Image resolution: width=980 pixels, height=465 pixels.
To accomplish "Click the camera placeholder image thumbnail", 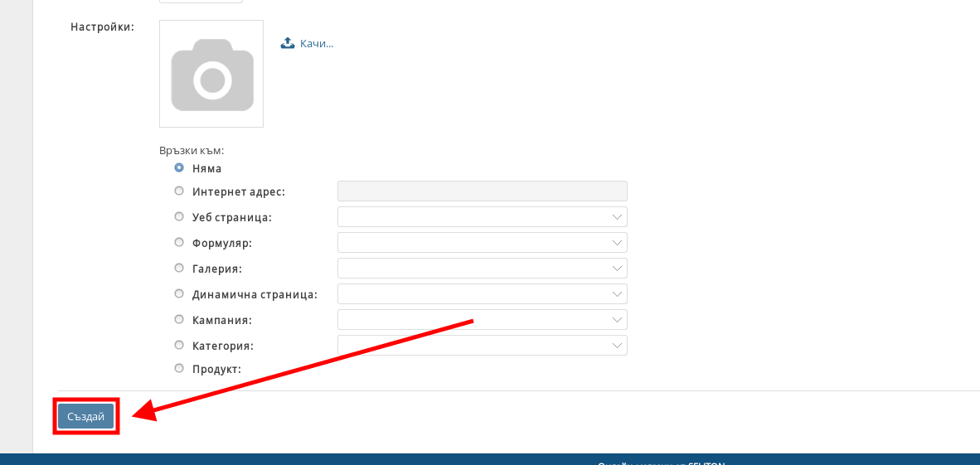I will click(211, 74).
